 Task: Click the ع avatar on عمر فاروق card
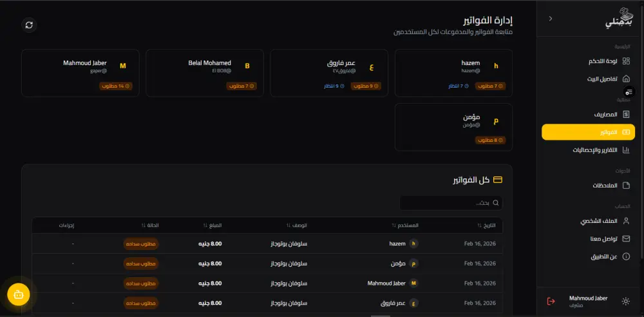pyautogui.click(x=372, y=66)
